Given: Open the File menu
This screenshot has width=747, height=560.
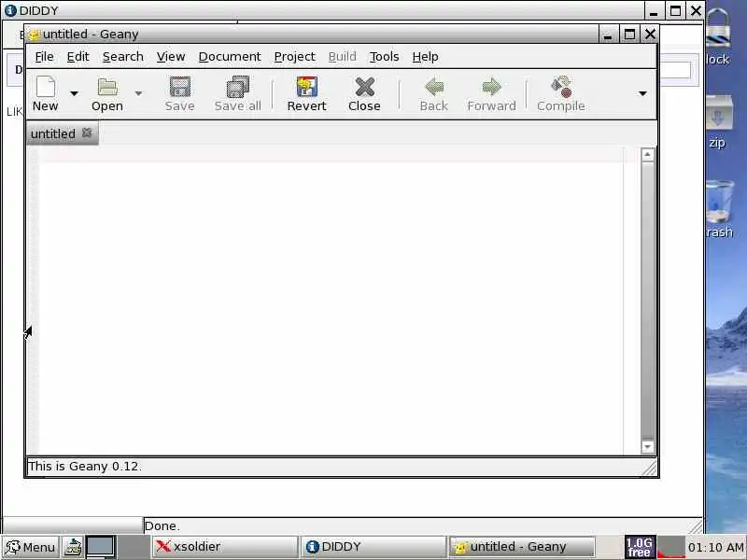Looking at the screenshot, I should click(x=44, y=57).
